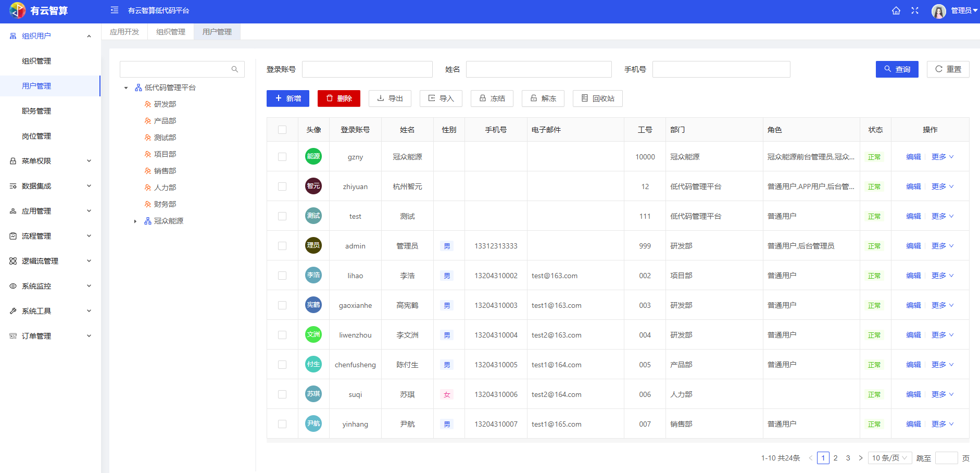
Task: Select all rows with header checkbox
Action: 282,130
